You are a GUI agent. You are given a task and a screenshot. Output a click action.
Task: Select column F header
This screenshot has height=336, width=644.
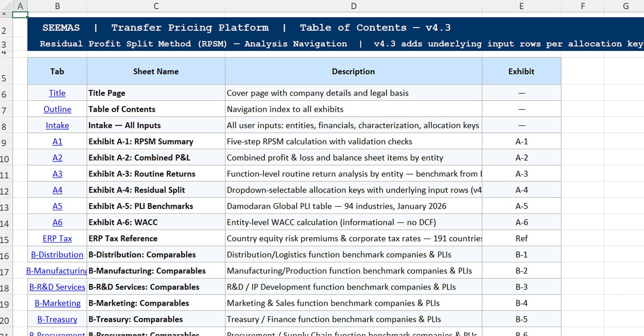[x=583, y=6]
